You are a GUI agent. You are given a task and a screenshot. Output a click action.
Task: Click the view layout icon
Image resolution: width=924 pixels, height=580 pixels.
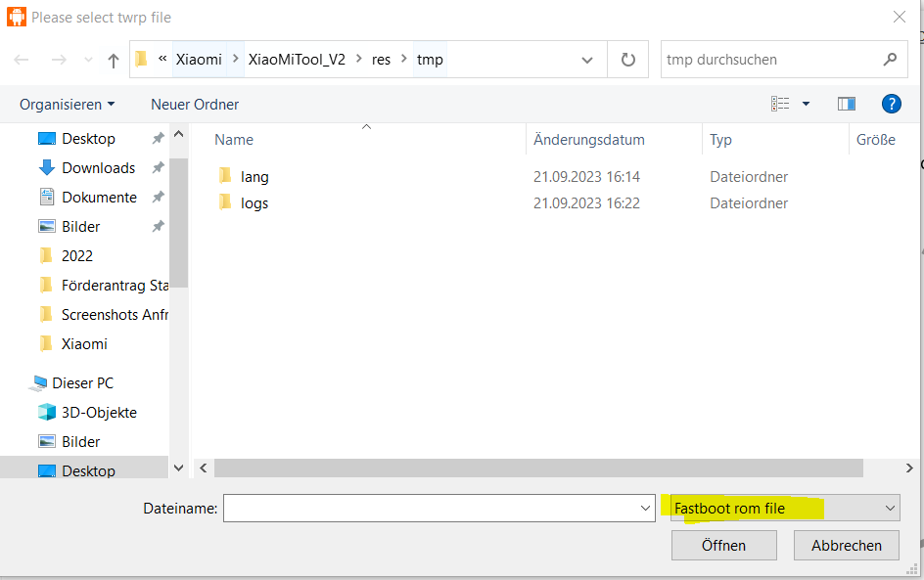tap(780, 104)
